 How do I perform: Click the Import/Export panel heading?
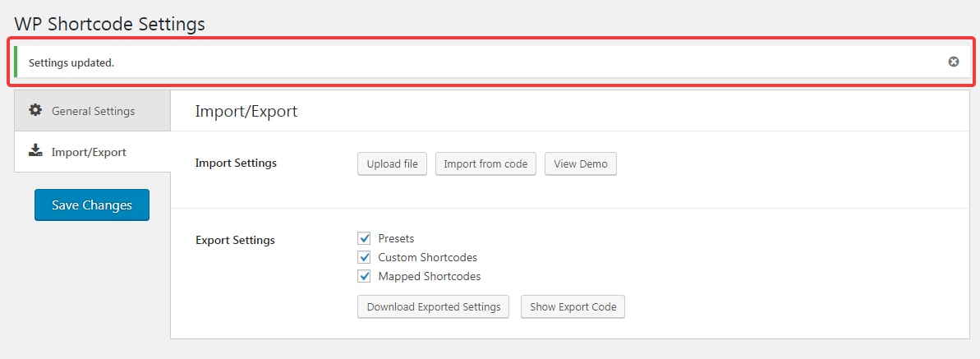(246, 112)
